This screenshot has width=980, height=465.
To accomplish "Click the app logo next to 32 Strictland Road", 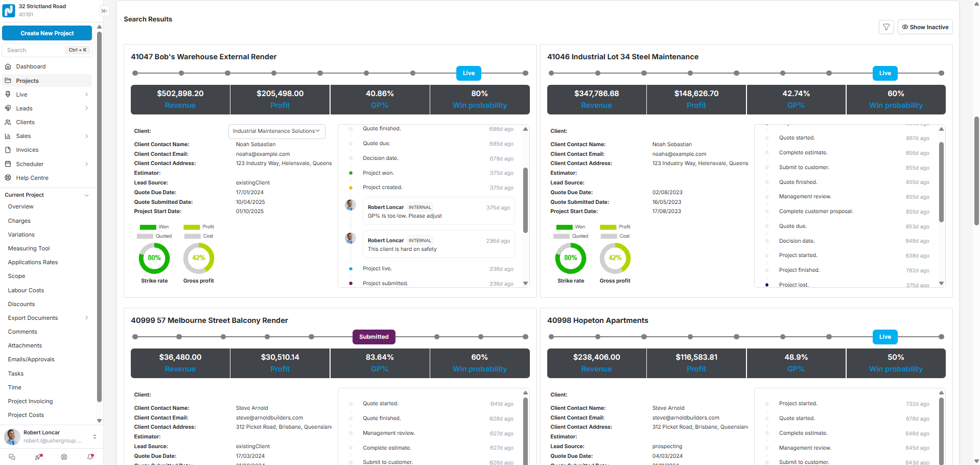I will tap(9, 10).
